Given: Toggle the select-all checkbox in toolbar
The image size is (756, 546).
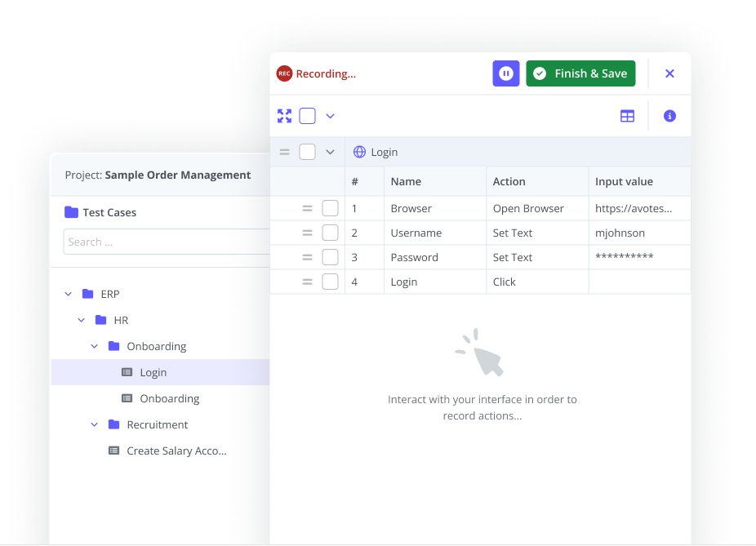Looking at the screenshot, I should 307,116.
